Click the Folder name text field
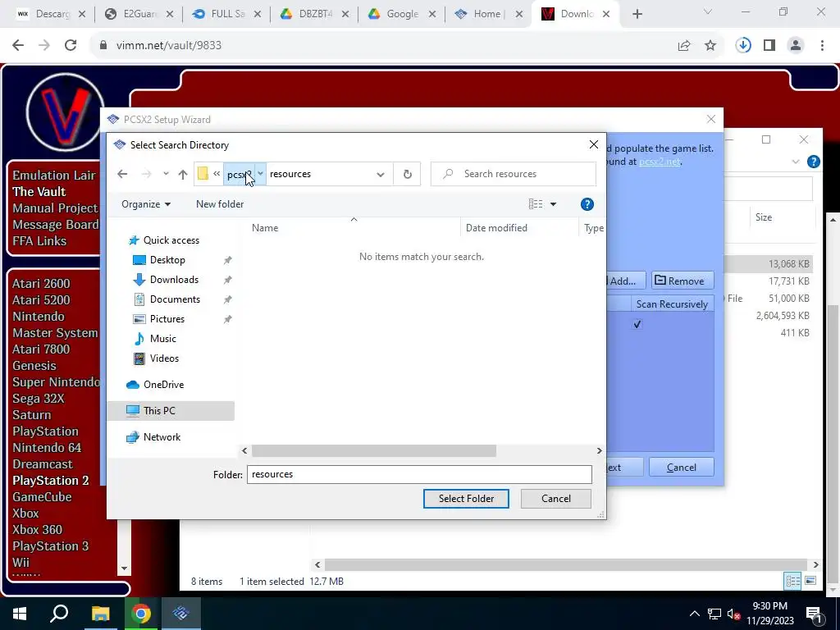The height and width of the screenshot is (630, 840). click(x=419, y=474)
